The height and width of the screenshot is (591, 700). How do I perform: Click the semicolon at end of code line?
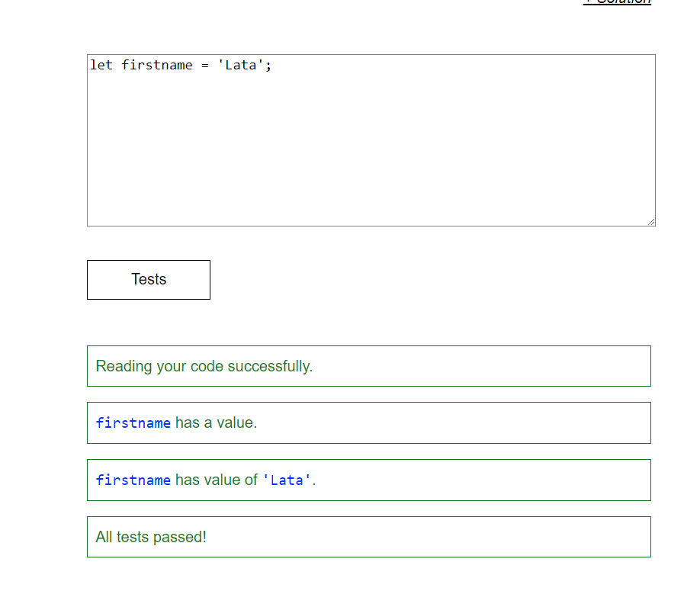coord(267,65)
